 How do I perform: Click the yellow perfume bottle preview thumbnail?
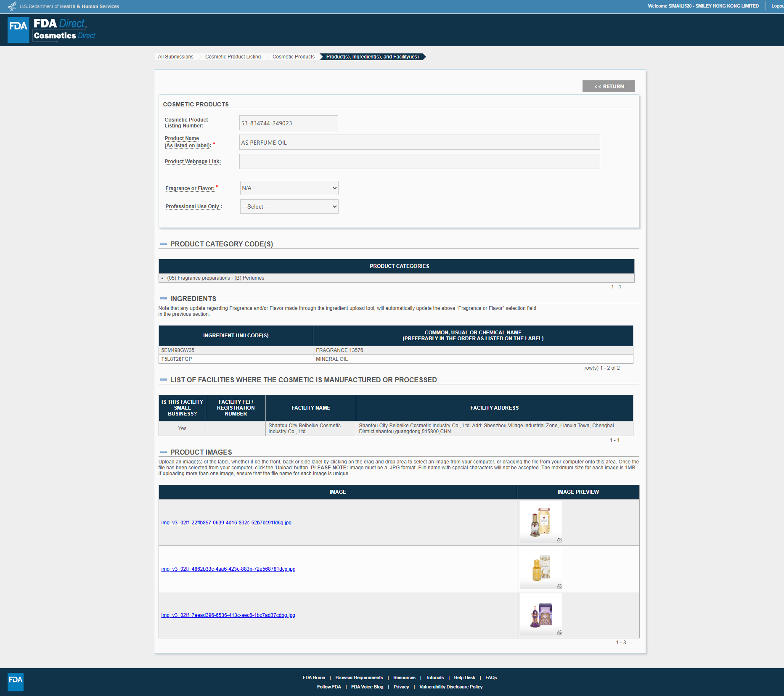pos(540,568)
